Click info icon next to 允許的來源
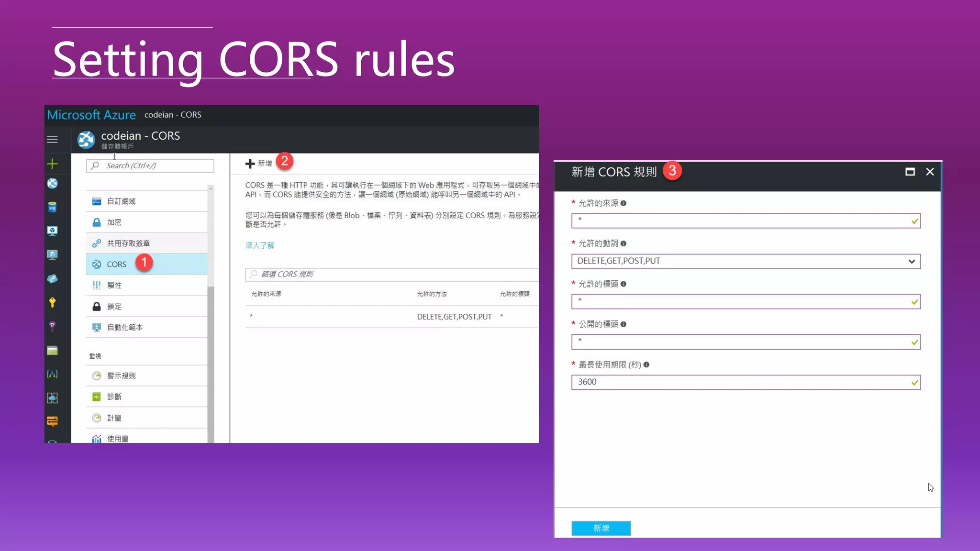The image size is (980, 551). click(x=624, y=203)
